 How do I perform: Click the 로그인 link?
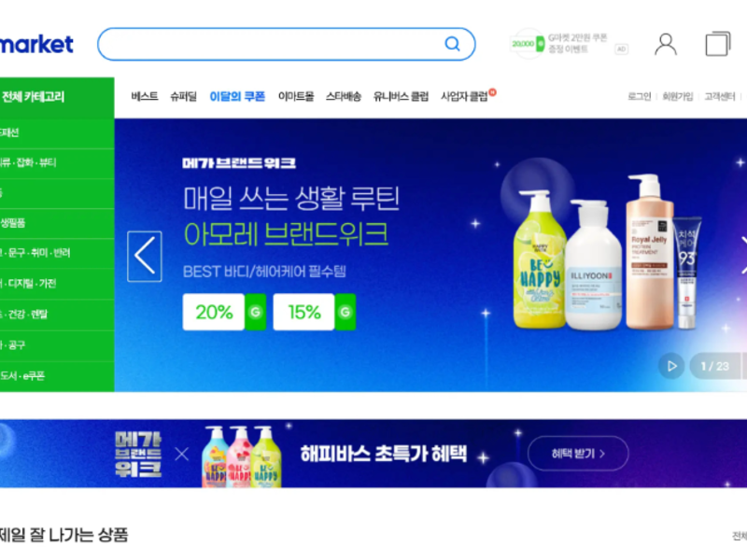tap(639, 96)
